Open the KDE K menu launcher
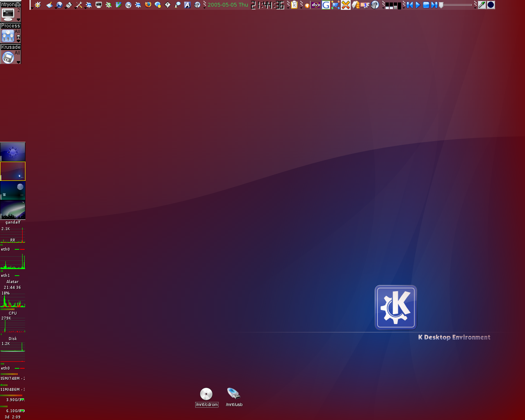 tap(38, 5)
